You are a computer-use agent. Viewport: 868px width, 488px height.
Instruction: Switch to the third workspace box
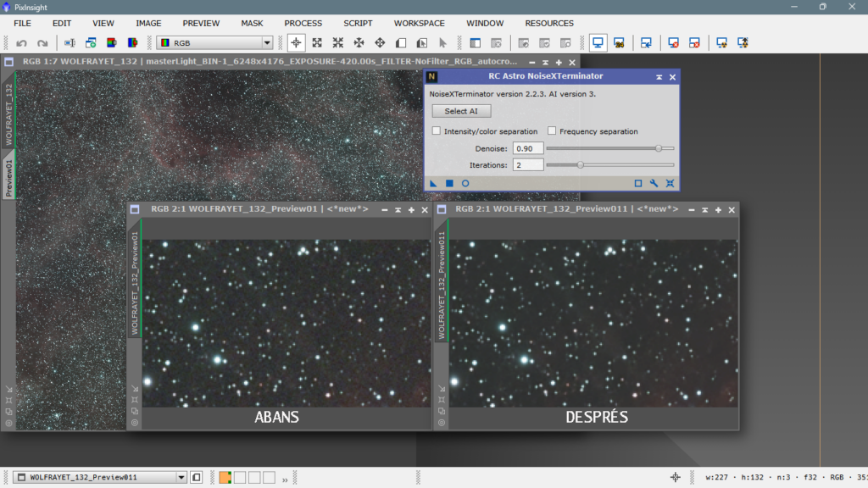(254, 478)
